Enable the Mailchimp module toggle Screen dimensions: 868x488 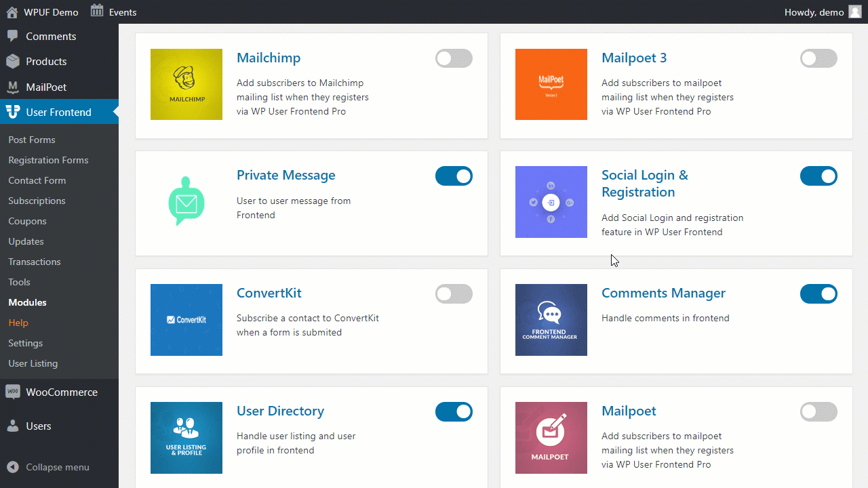tap(454, 58)
